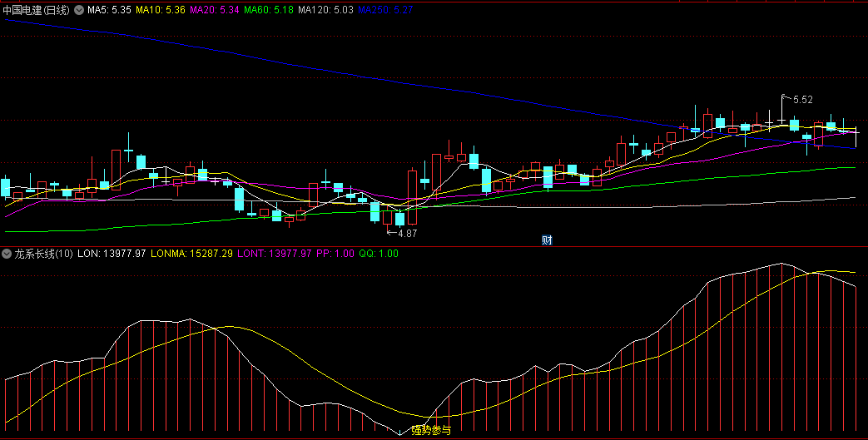Image resolution: width=868 pixels, height=440 pixels.
Task: Click the 龙系长线(10) indicator name
Action: click(x=44, y=254)
